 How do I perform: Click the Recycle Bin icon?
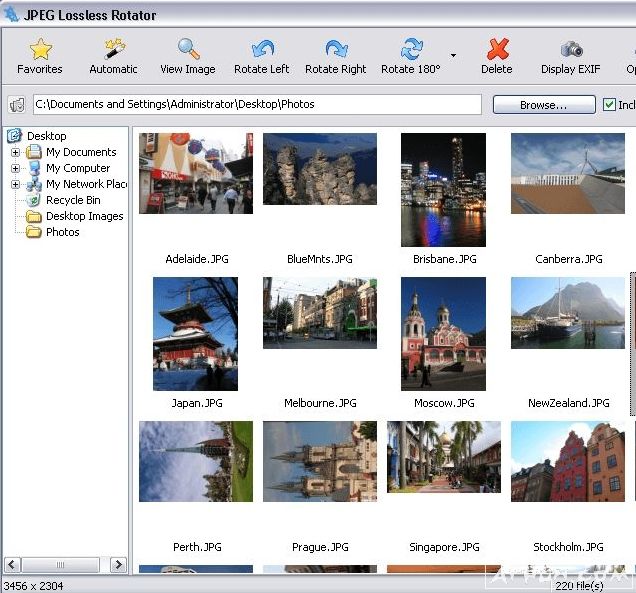pyautogui.click(x=34, y=200)
